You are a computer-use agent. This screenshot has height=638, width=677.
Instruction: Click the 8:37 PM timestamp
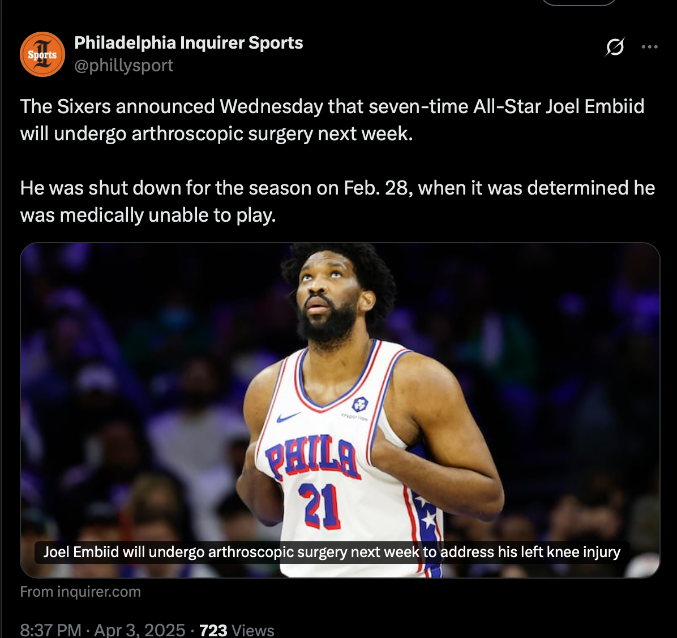51,630
